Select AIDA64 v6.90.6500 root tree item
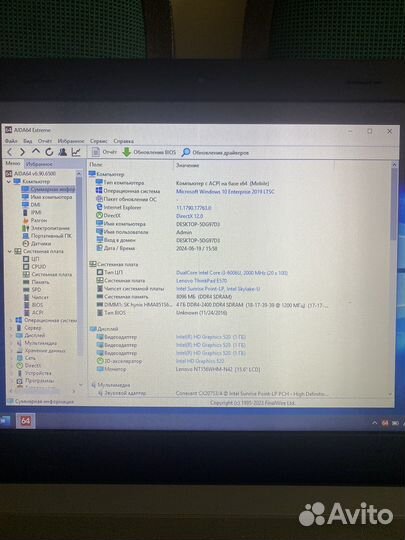Viewport: 405px width, 540px height. coord(31,174)
